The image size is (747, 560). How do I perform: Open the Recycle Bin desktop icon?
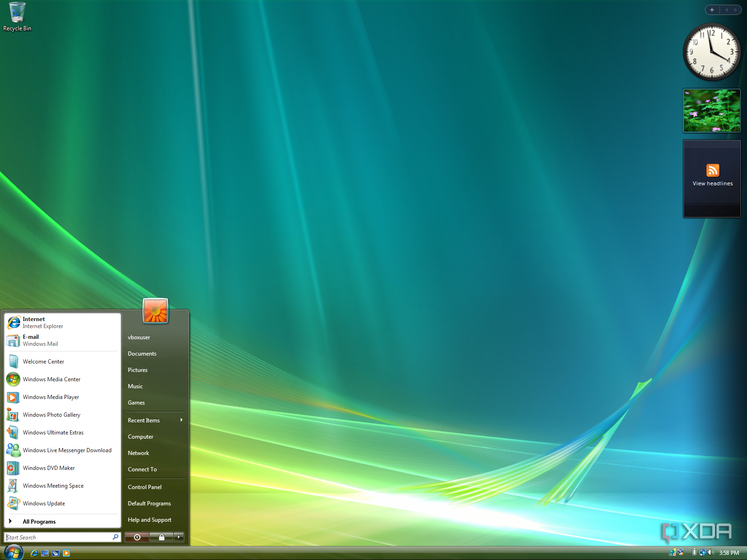tap(17, 17)
